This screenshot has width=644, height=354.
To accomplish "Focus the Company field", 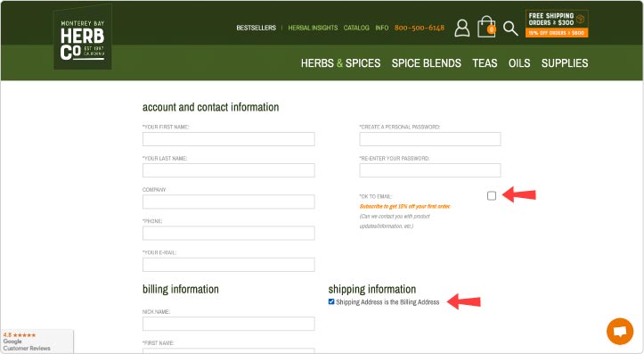I will tap(229, 202).
